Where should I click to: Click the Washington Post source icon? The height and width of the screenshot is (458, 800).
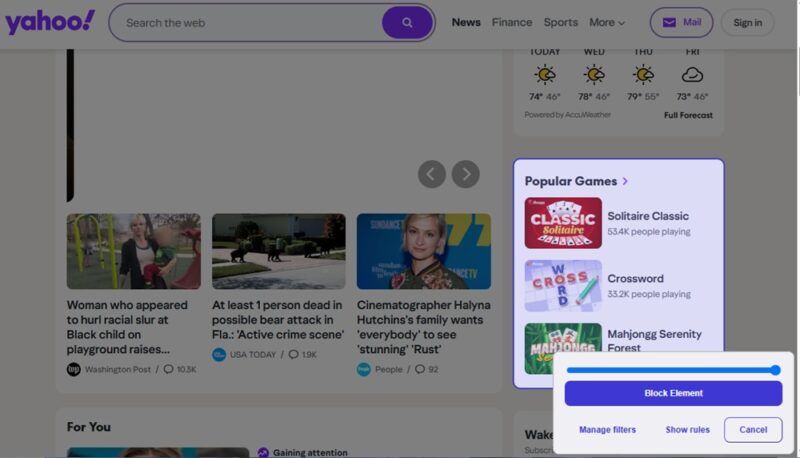73,369
